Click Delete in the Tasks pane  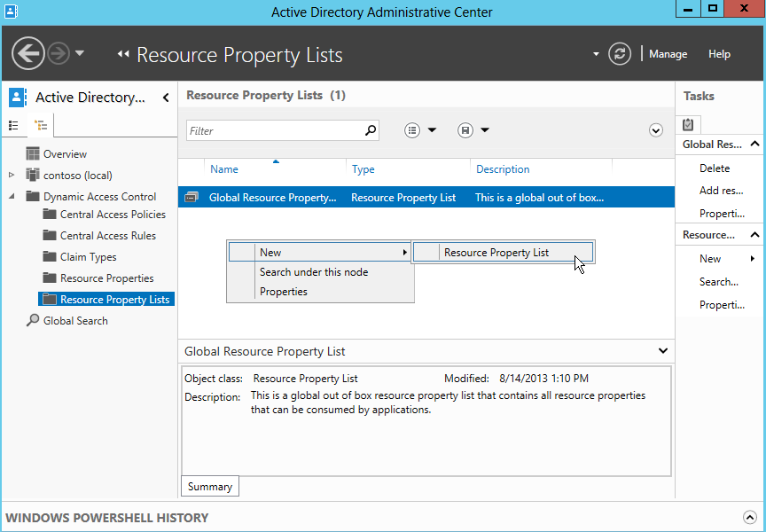point(715,168)
